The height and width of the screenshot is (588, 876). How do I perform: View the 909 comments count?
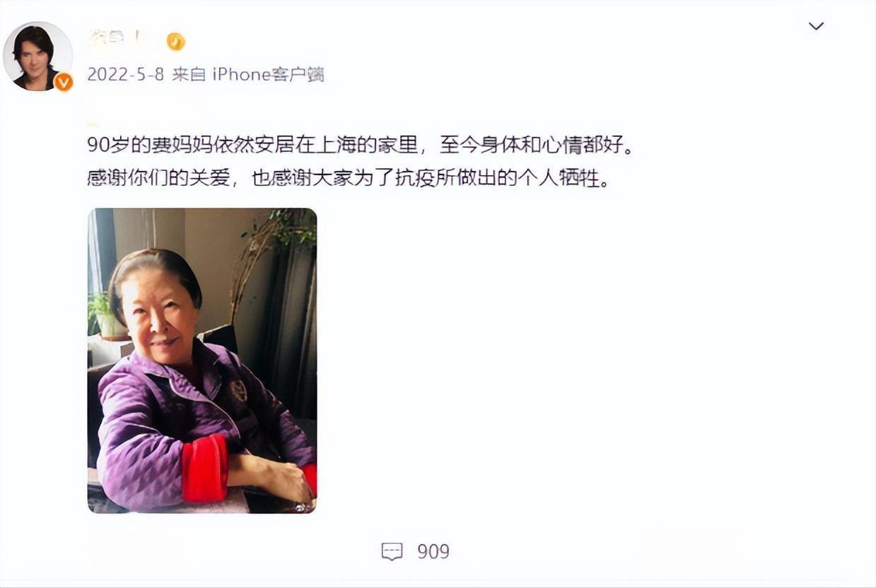[x=433, y=551]
